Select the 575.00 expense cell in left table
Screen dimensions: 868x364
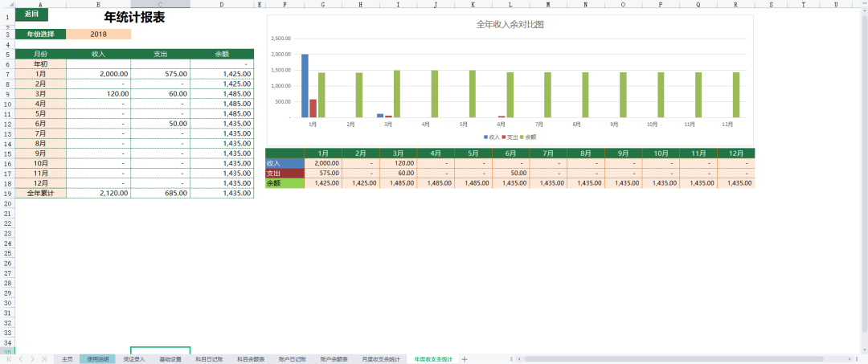[161, 74]
